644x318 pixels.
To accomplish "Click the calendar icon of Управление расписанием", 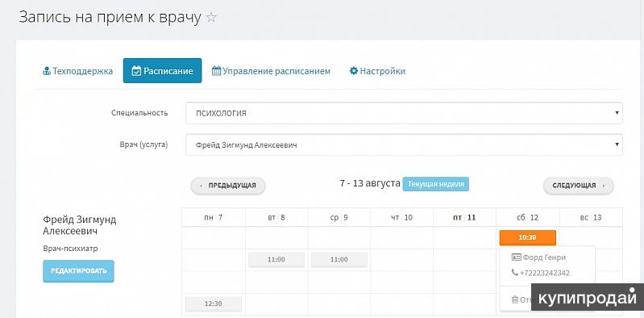I will (217, 71).
